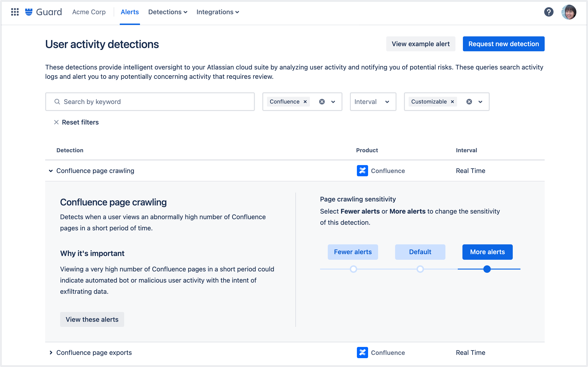This screenshot has width=588, height=367.
Task: Open the help question mark icon
Action: click(x=549, y=12)
